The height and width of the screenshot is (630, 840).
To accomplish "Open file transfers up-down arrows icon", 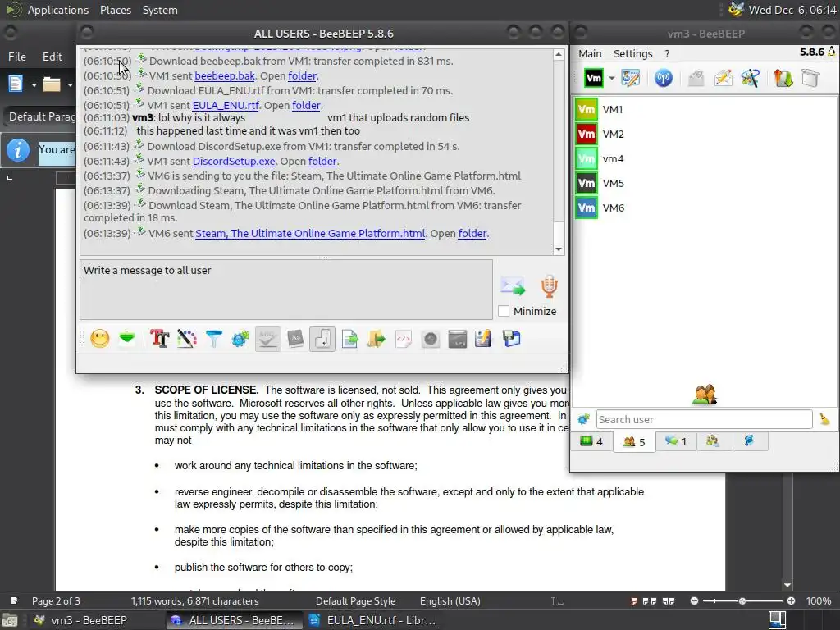I will coord(783,78).
